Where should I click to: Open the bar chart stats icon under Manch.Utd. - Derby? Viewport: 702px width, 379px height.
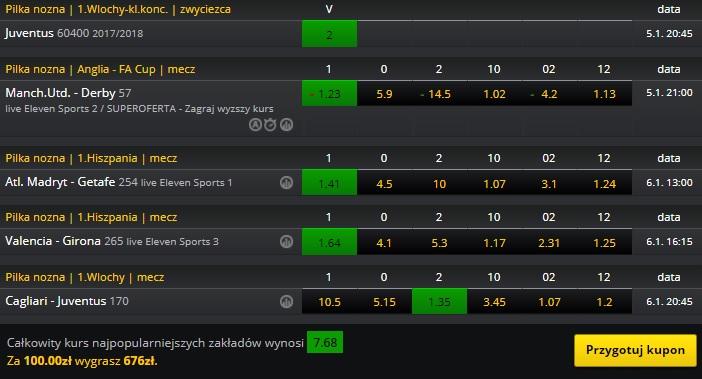tap(287, 125)
